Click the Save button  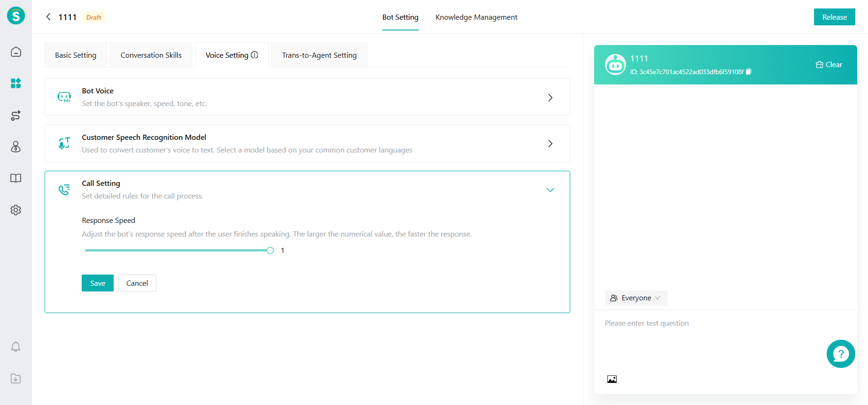coord(98,283)
